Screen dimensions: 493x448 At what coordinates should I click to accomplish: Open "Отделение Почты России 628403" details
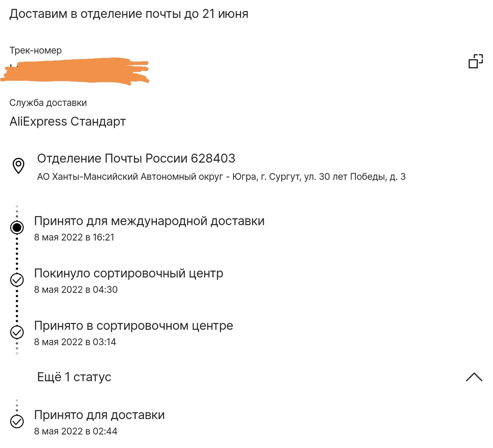click(136, 159)
